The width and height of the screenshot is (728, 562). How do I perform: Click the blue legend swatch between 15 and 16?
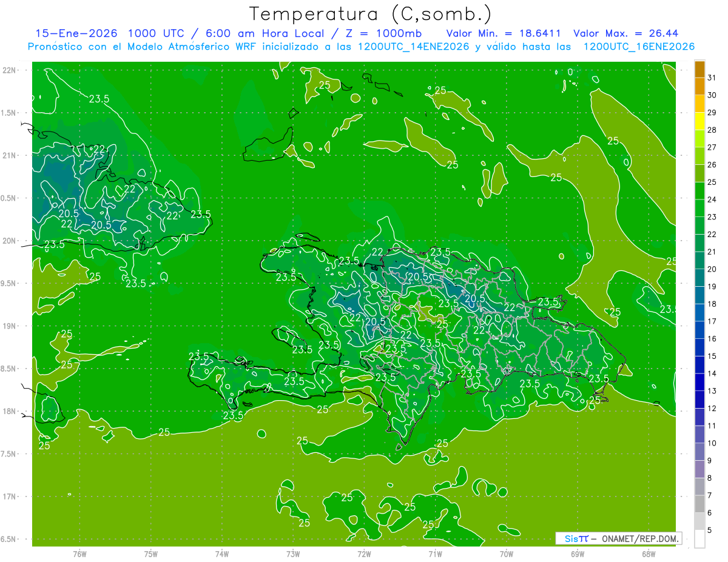pos(699,347)
